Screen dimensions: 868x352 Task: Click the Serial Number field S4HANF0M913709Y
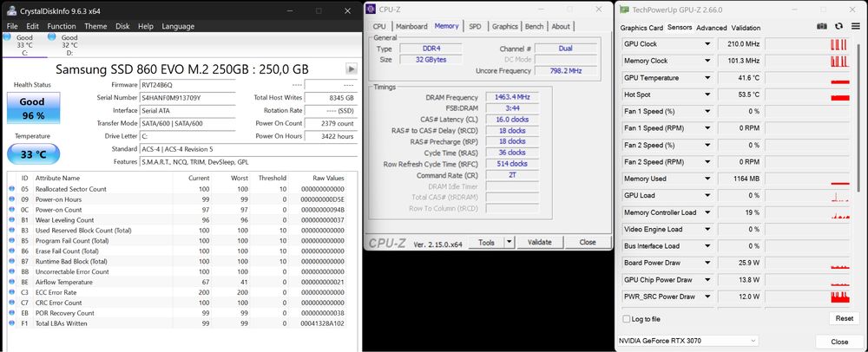187,98
